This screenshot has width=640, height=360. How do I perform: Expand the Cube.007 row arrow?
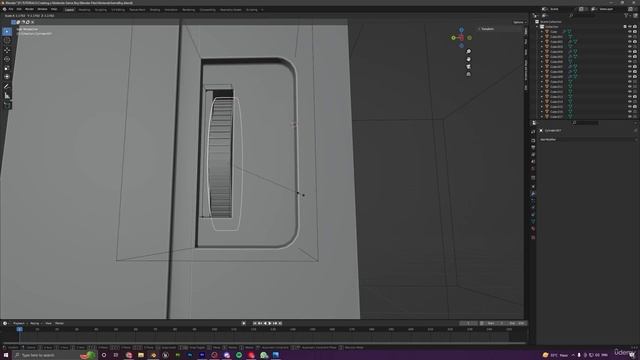(x=542, y=67)
